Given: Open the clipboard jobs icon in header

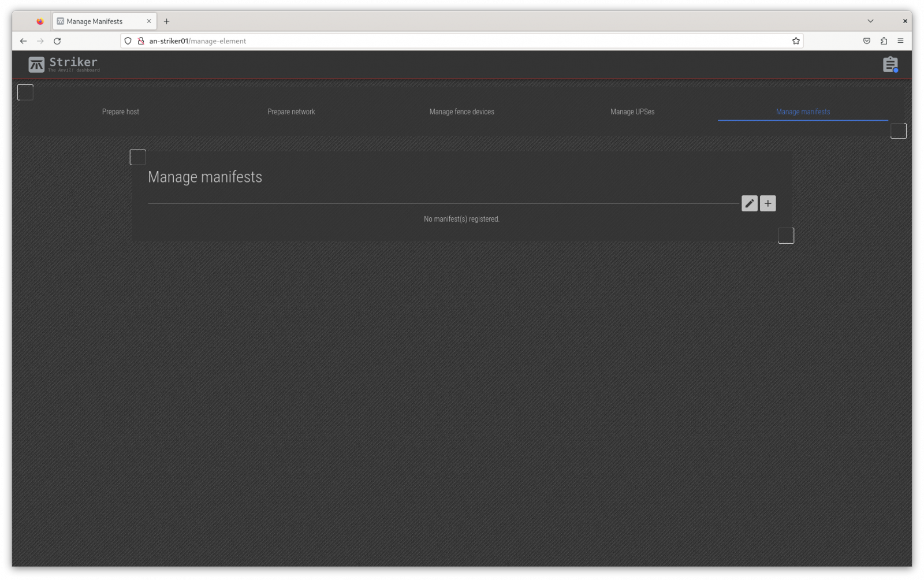Looking at the screenshot, I should pos(890,65).
